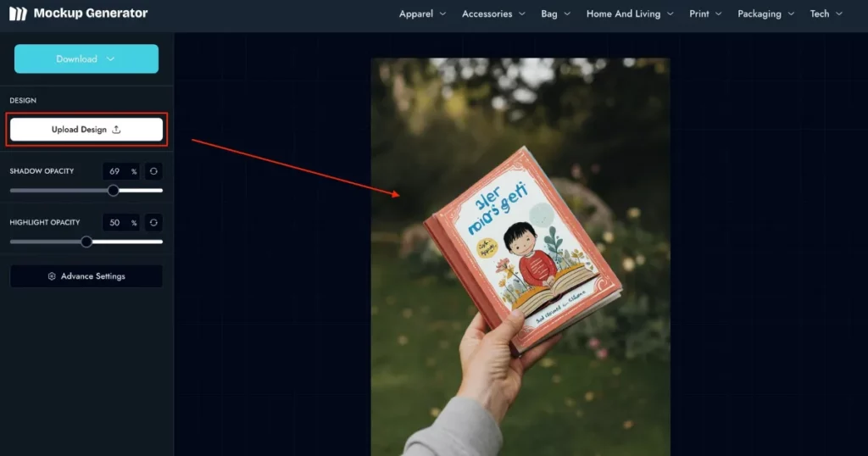The width and height of the screenshot is (868, 456).
Task: Click the Mockup Generator logo icon
Action: tap(18, 14)
